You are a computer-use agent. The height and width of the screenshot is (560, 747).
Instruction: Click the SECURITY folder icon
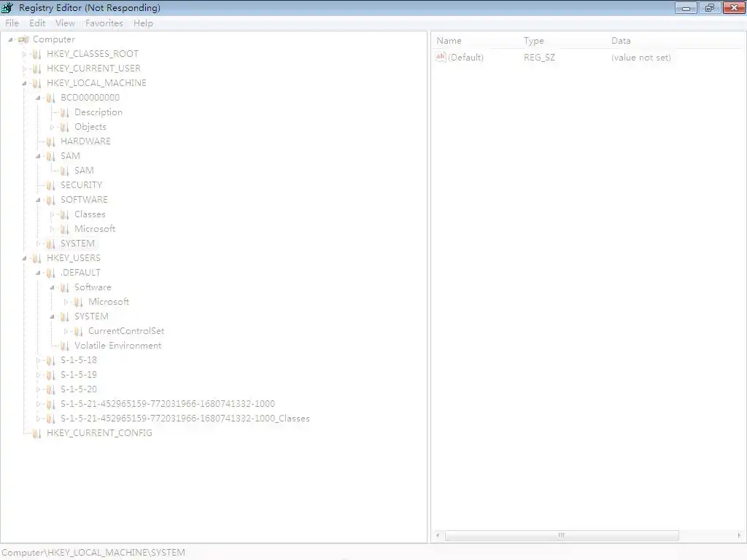click(50, 185)
